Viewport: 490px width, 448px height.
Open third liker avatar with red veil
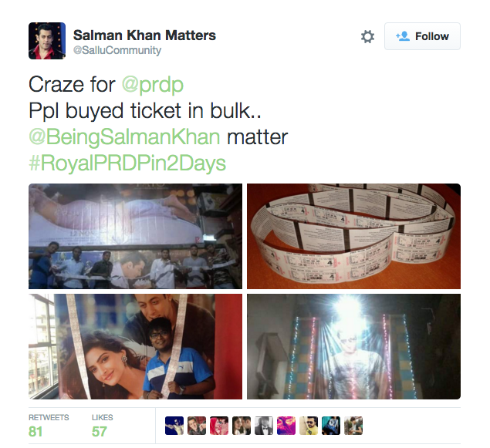219,426
